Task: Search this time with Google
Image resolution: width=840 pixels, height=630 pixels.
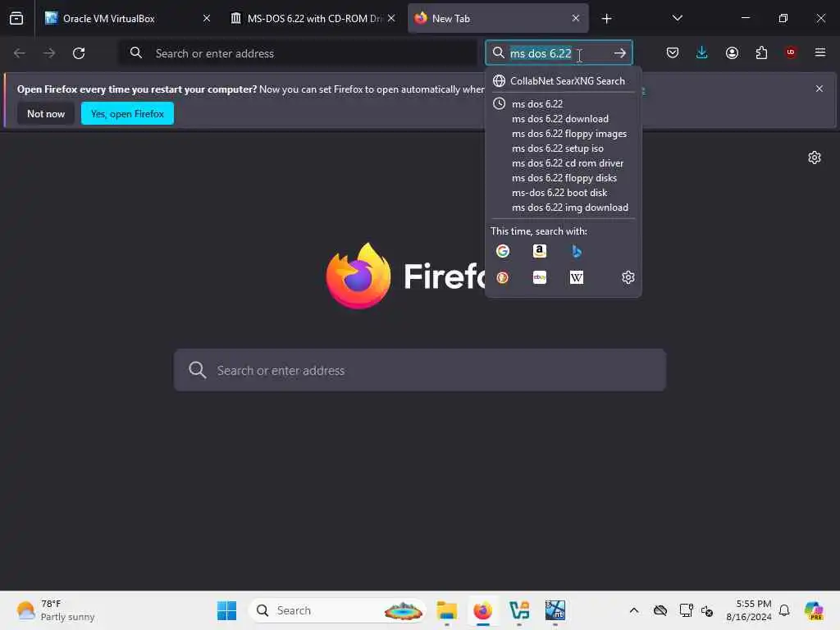Action: point(503,251)
